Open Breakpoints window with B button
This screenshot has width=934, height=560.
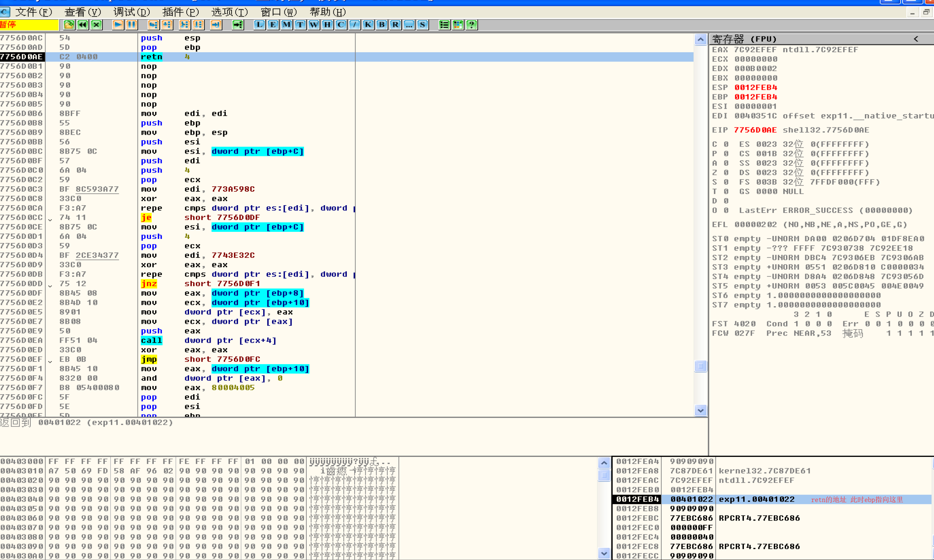382,25
